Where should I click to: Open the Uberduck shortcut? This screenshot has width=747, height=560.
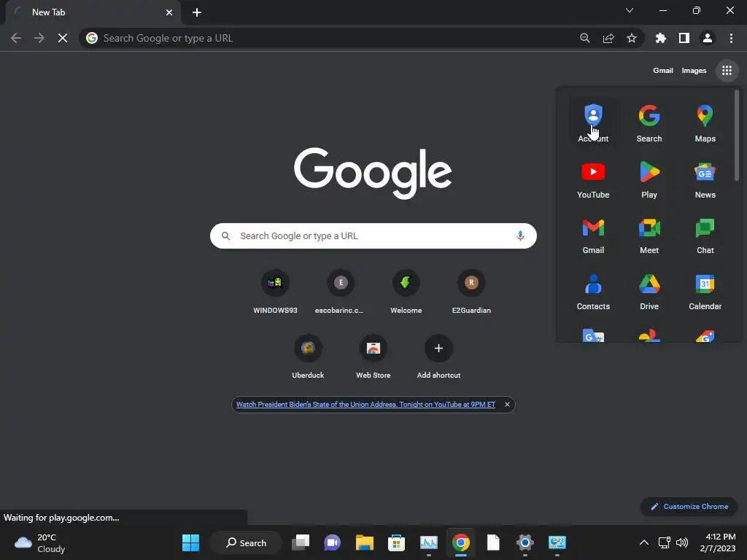308,357
